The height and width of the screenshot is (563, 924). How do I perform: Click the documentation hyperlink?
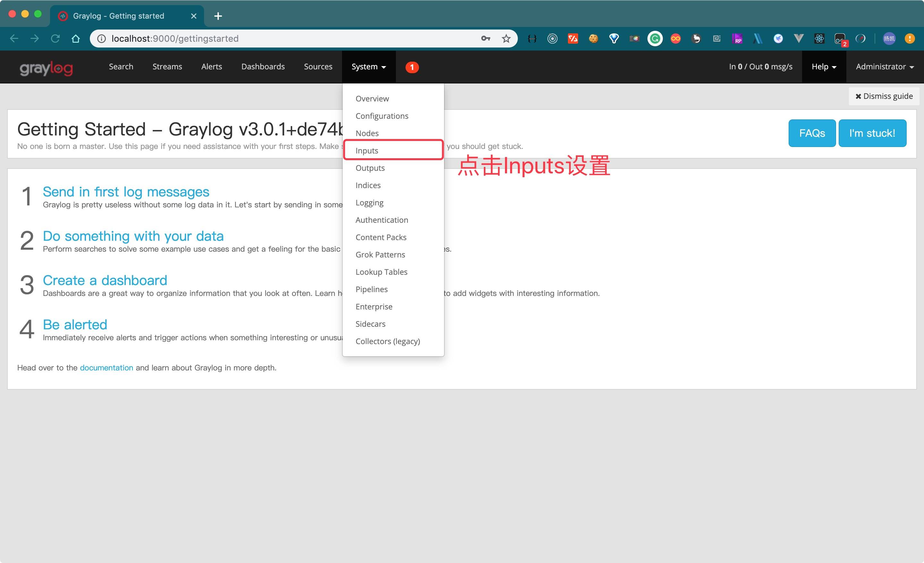(x=106, y=367)
